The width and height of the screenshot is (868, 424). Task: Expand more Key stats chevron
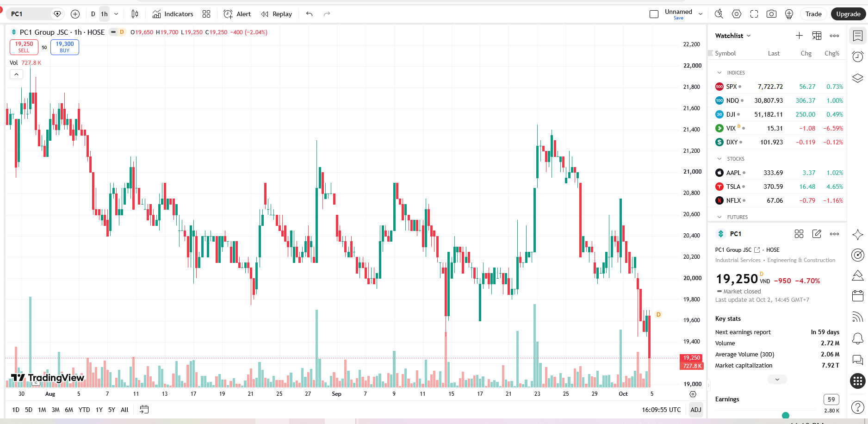pyautogui.click(x=777, y=380)
